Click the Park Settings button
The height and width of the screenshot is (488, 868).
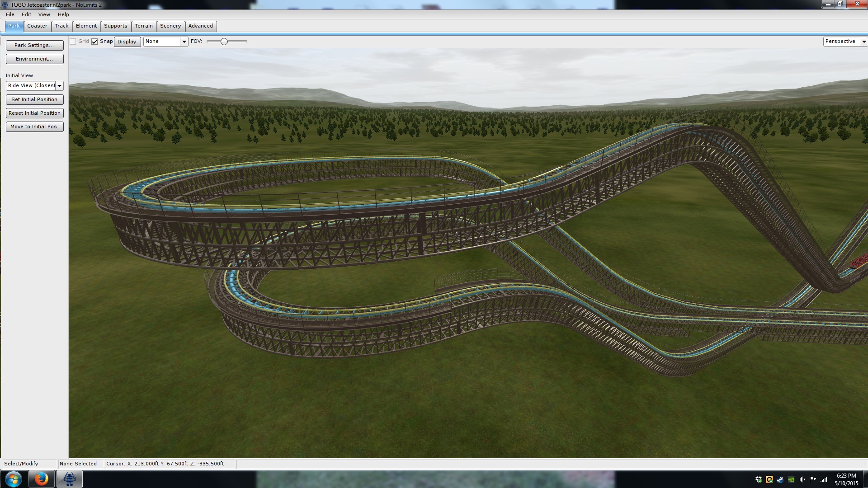click(x=34, y=45)
